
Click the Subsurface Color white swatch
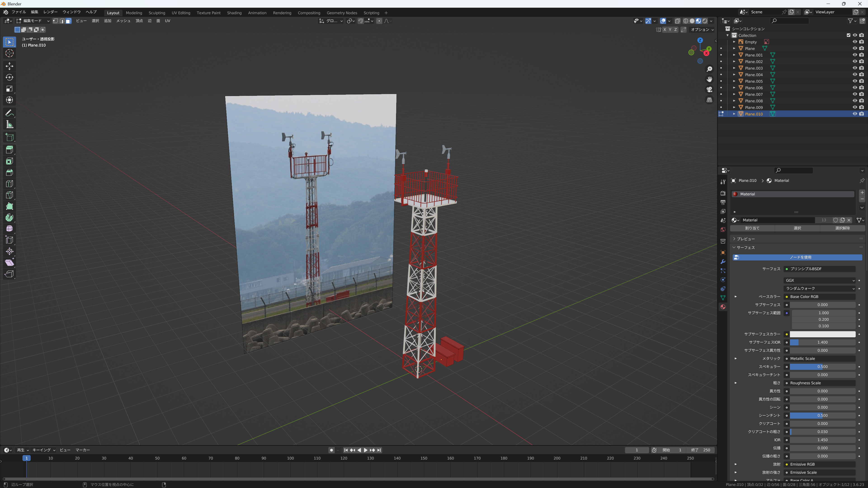point(823,334)
